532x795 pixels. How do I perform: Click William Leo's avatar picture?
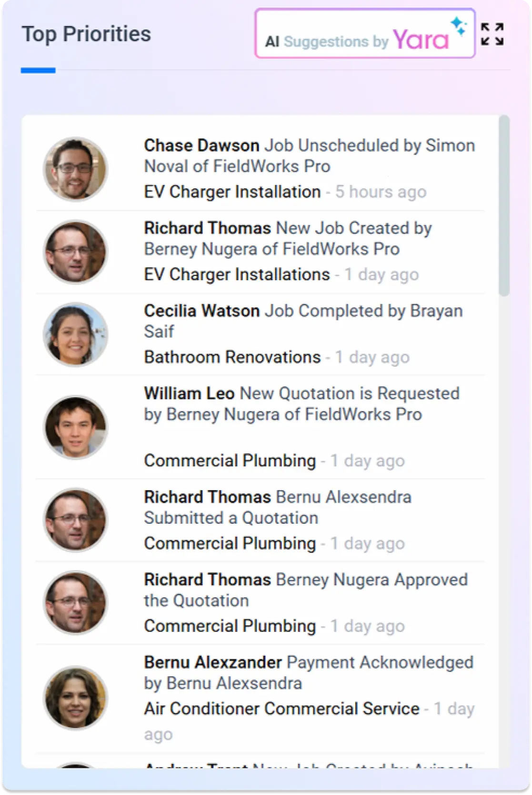pos(75,427)
